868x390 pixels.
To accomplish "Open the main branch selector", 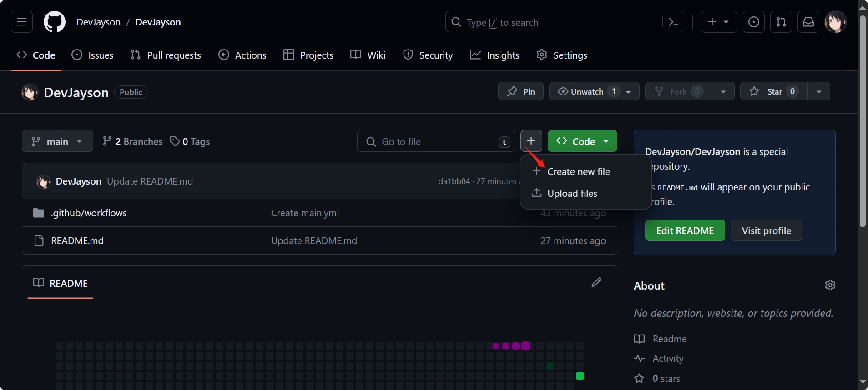I will pos(57,141).
